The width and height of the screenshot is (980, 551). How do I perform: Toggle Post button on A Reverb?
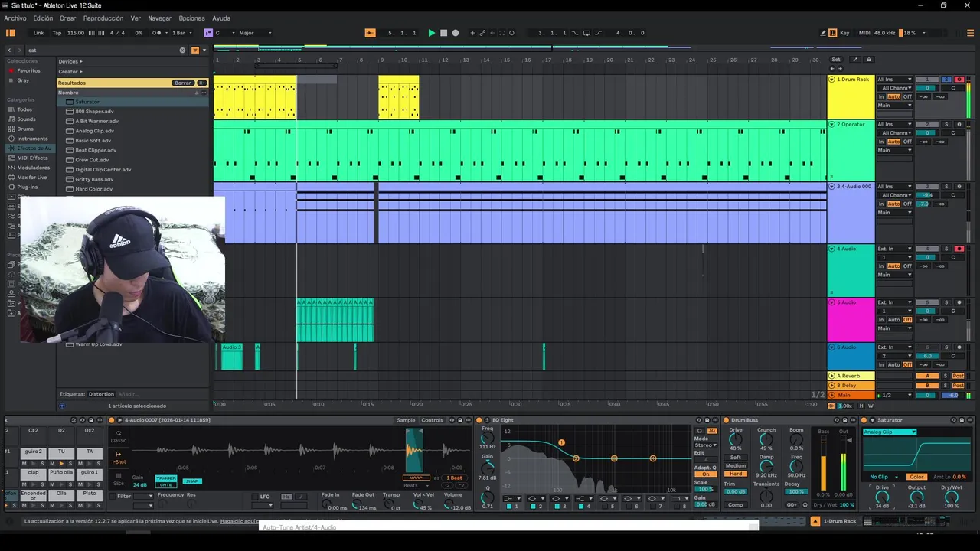959,376
